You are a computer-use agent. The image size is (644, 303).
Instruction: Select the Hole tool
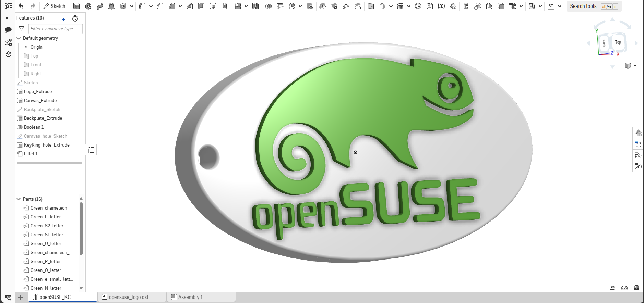(213, 6)
